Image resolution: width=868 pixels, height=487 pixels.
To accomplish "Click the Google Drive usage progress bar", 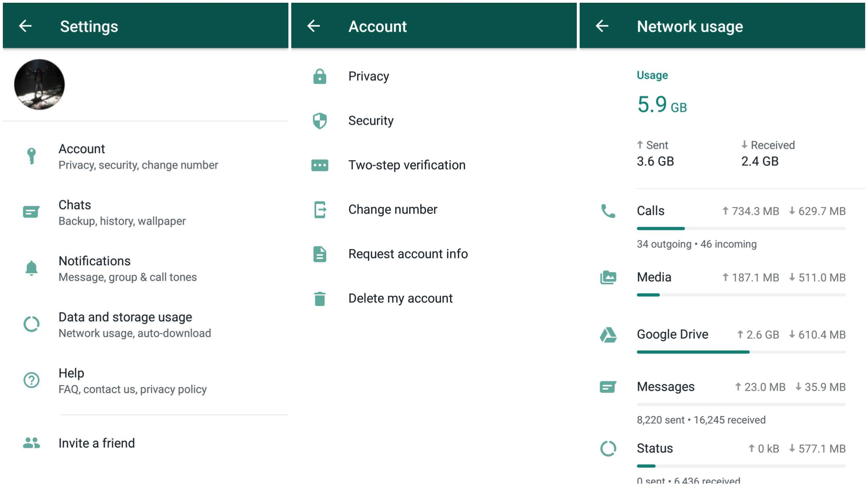I will [x=741, y=352].
